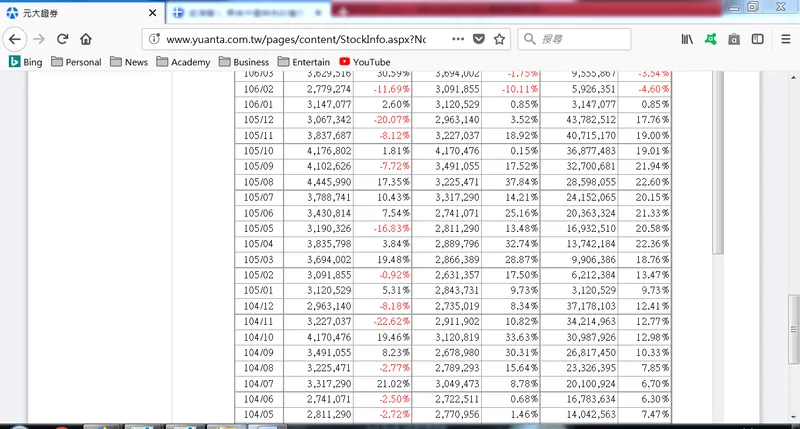This screenshot has height=429, width=800.
Task: Open the News bookmarks folder
Action: [129, 62]
